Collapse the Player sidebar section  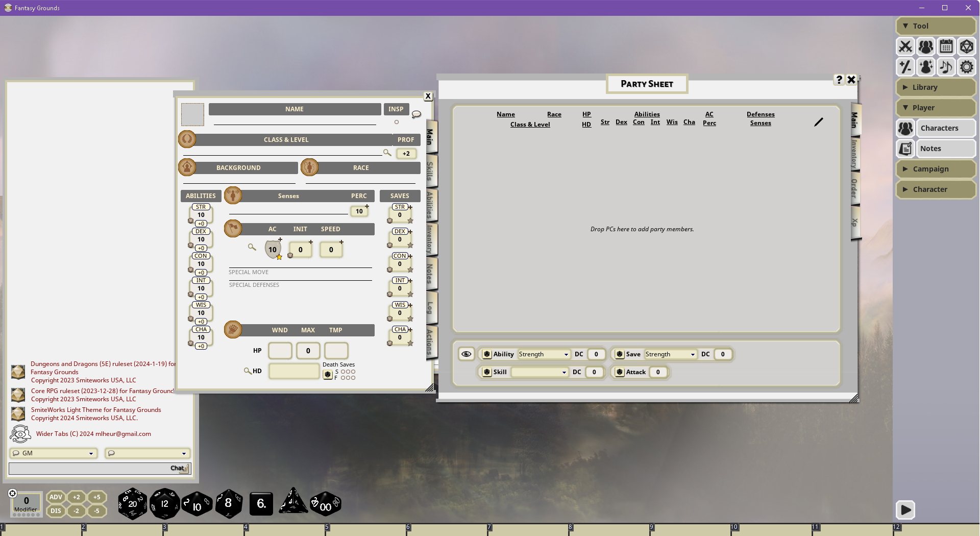(936, 108)
